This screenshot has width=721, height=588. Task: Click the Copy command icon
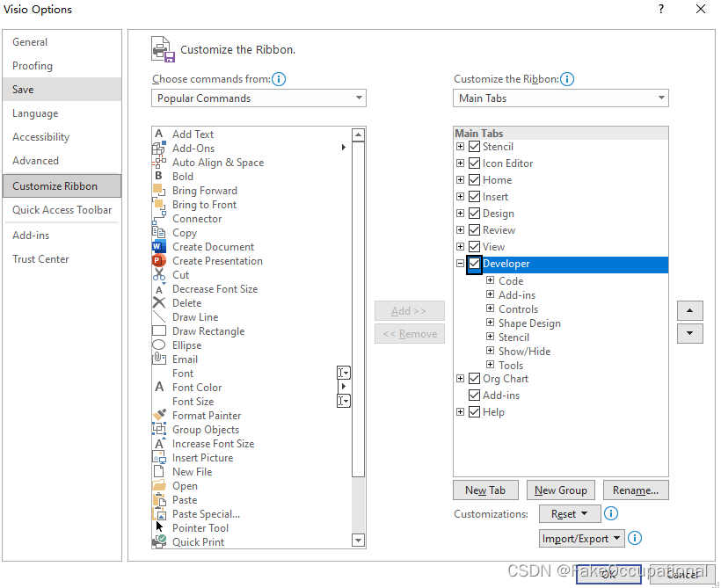159,233
